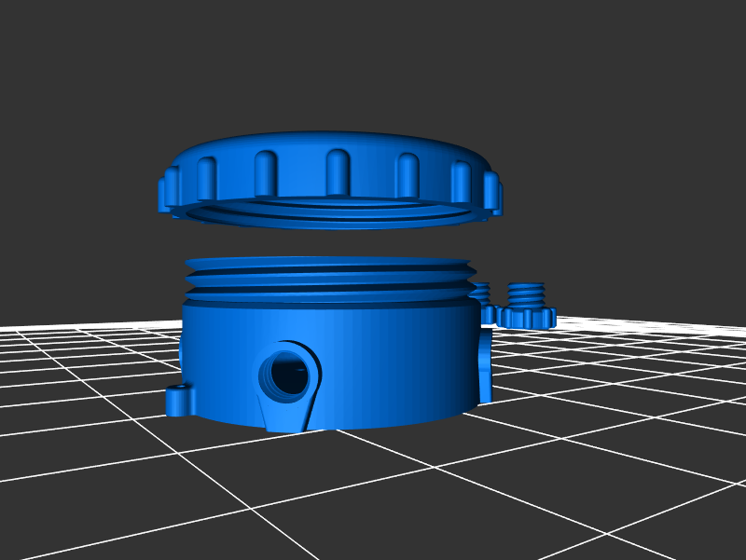Select the cylindrical threaded base body
This screenshot has width=746, height=560.
(x=330, y=344)
